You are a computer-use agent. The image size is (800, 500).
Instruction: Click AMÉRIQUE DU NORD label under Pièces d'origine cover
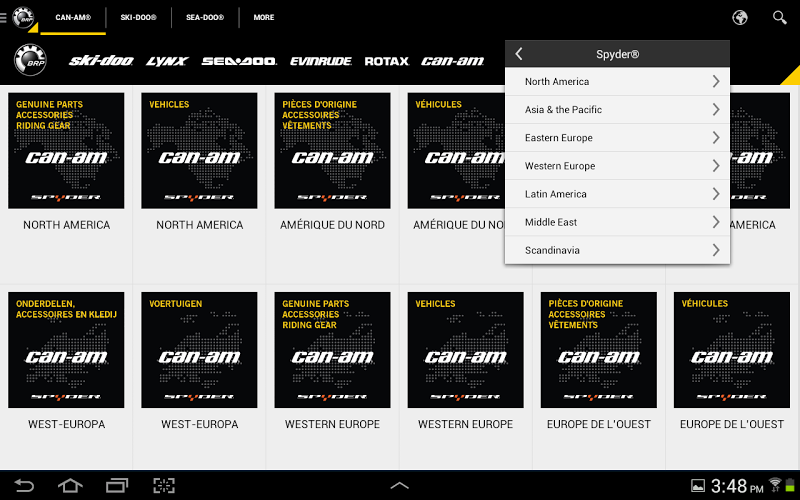pos(333,225)
